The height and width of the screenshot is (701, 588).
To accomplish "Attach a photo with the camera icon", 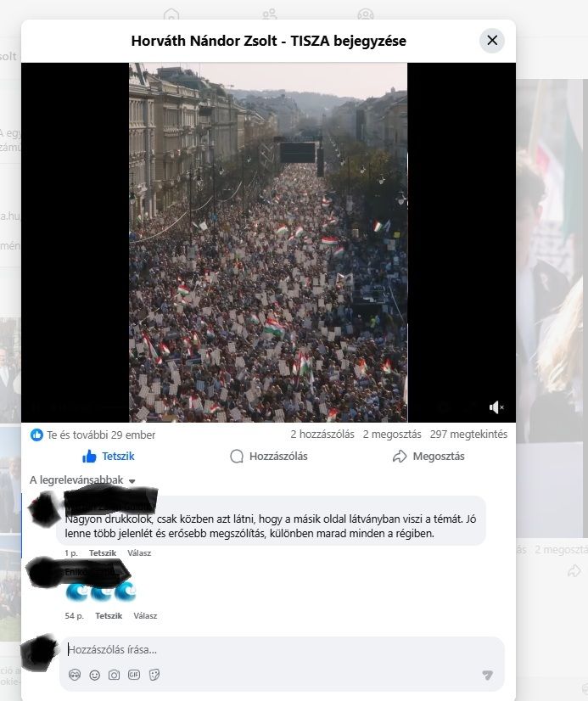I will coord(114,675).
